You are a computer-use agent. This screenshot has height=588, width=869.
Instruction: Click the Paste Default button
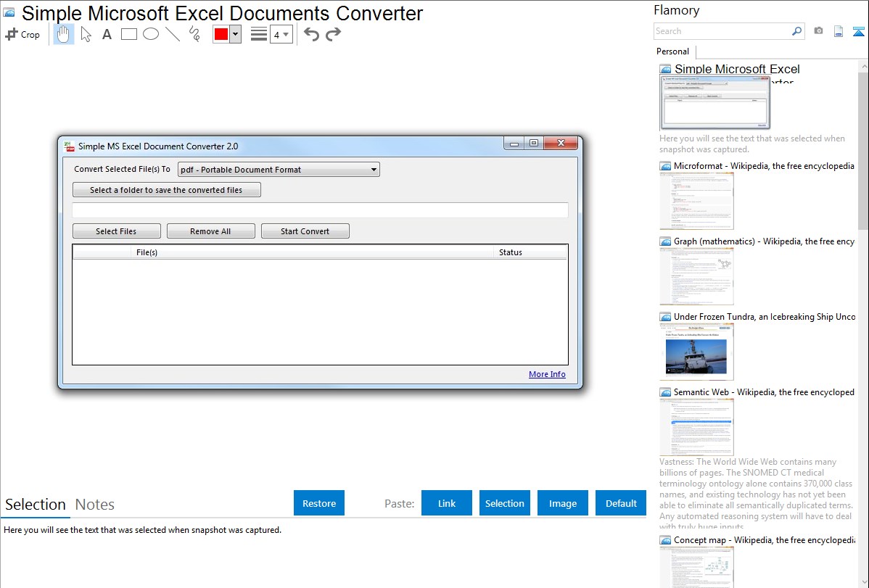pos(621,503)
